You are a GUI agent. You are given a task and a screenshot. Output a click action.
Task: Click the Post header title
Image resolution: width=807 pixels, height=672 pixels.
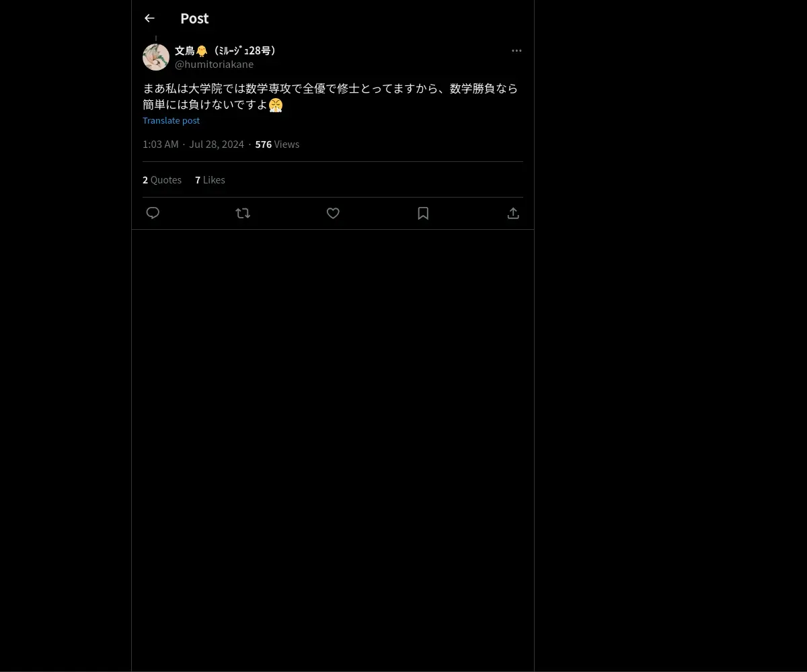[194, 18]
